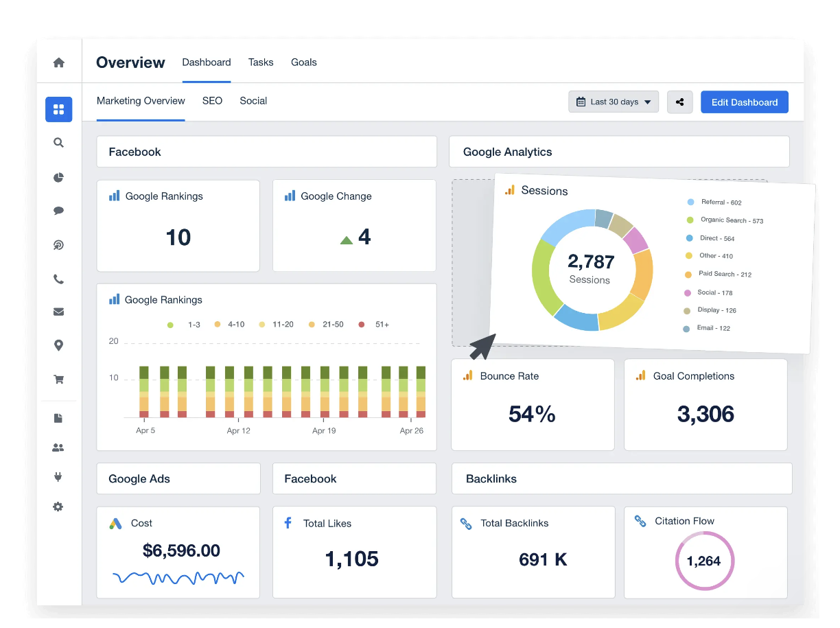Click the Citation Flow circular gauge
The width and height of the screenshot is (840, 628).
click(x=704, y=561)
